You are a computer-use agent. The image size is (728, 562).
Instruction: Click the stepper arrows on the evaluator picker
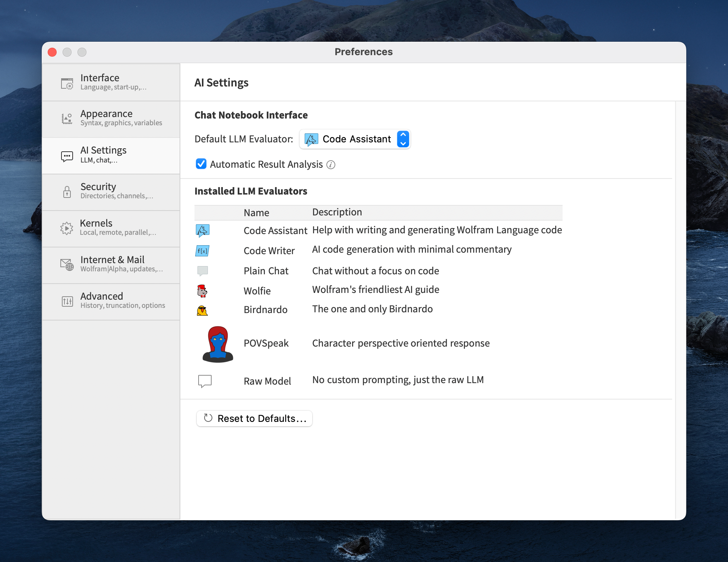point(403,139)
